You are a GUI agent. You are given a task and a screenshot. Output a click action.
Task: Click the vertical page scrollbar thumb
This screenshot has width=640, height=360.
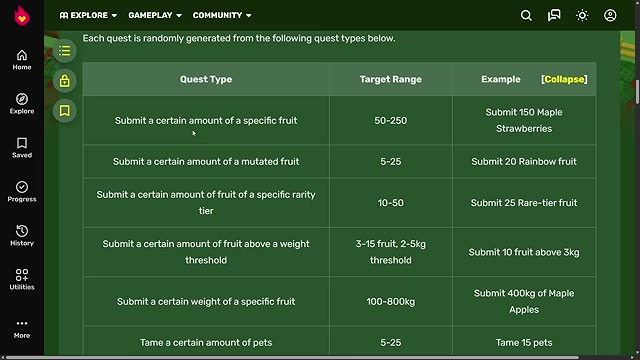click(x=637, y=92)
